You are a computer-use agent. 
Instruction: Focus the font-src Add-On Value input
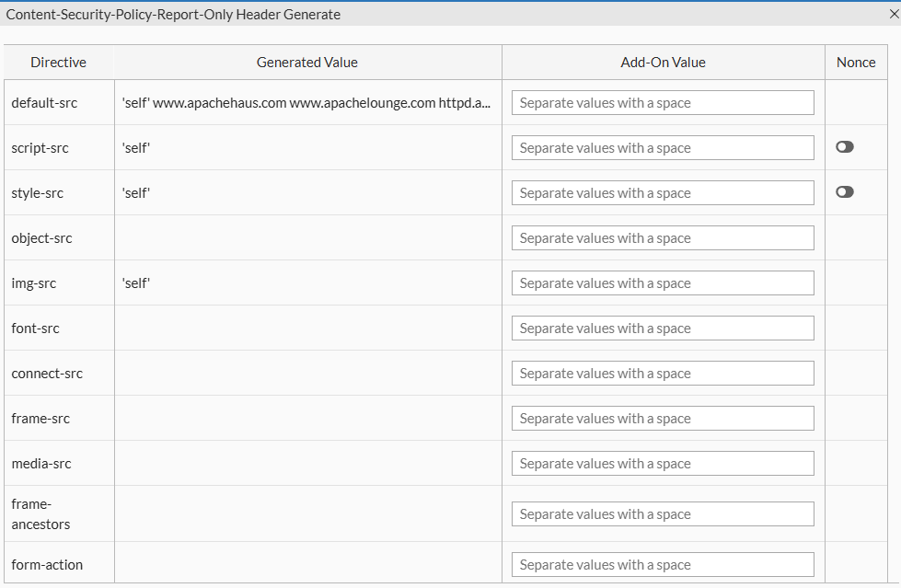coord(663,329)
